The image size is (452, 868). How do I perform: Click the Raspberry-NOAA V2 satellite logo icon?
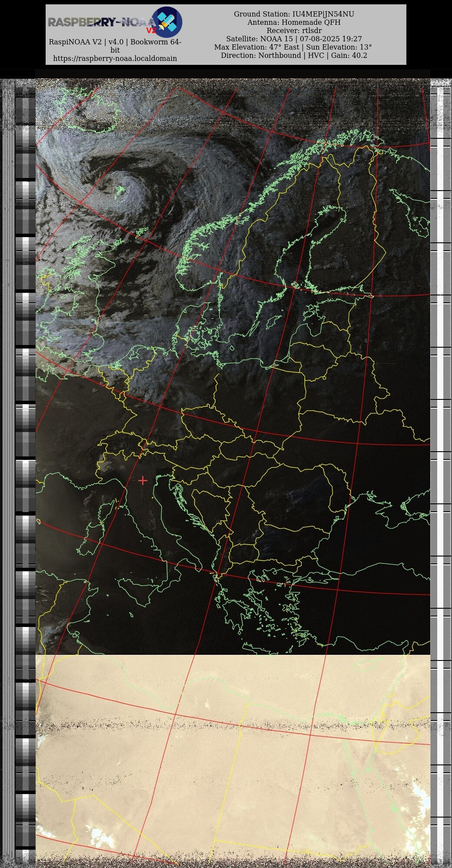tap(167, 22)
